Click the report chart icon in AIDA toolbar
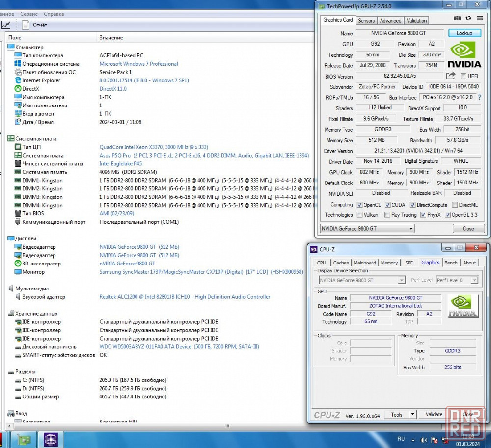491x448 pixels. pyautogui.click(x=5, y=25)
